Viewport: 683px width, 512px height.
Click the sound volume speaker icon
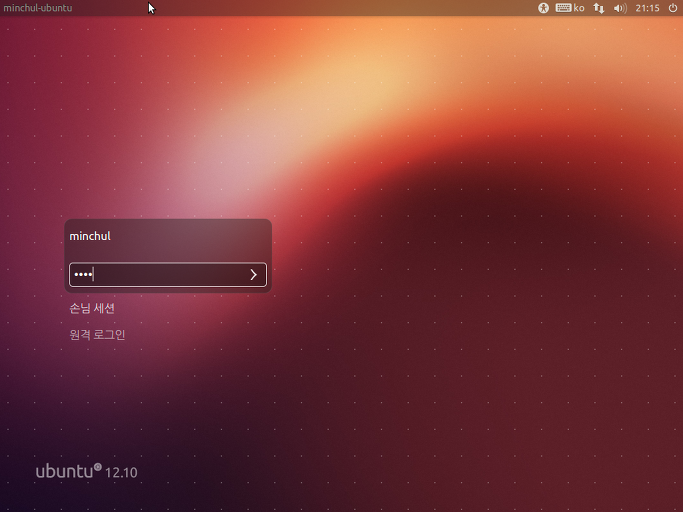619,8
